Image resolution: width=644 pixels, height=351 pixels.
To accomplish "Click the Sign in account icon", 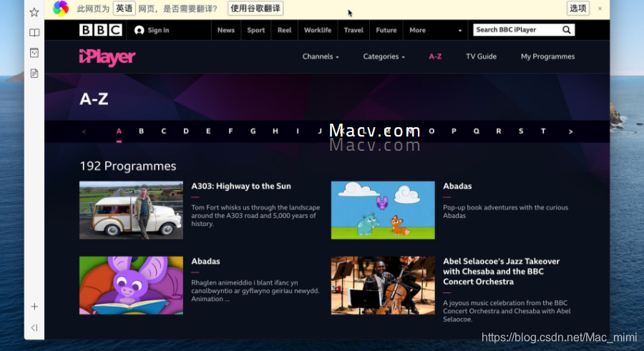I will click(x=140, y=30).
